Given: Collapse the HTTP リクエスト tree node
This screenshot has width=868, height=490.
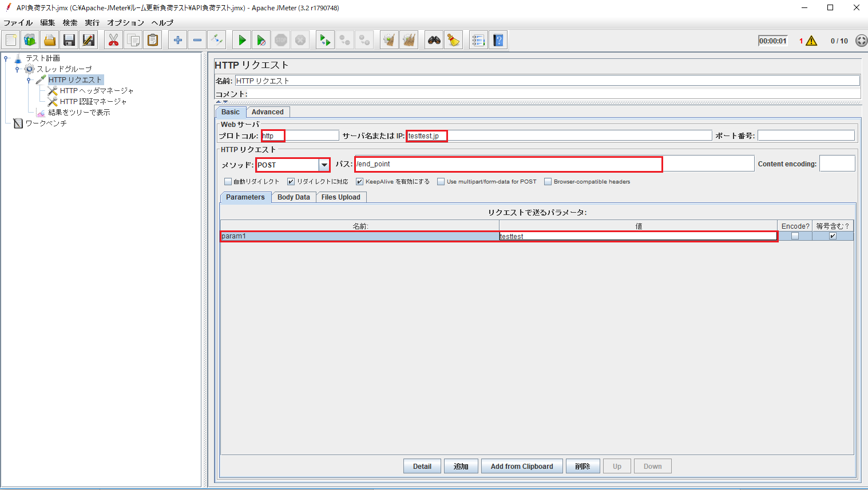Looking at the screenshot, I should [x=30, y=79].
